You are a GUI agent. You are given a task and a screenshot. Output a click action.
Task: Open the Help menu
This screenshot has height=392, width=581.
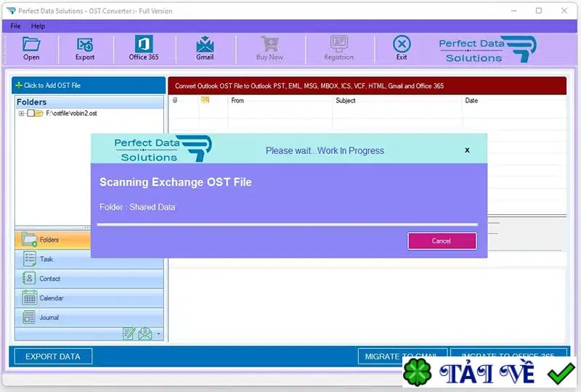(x=38, y=26)
